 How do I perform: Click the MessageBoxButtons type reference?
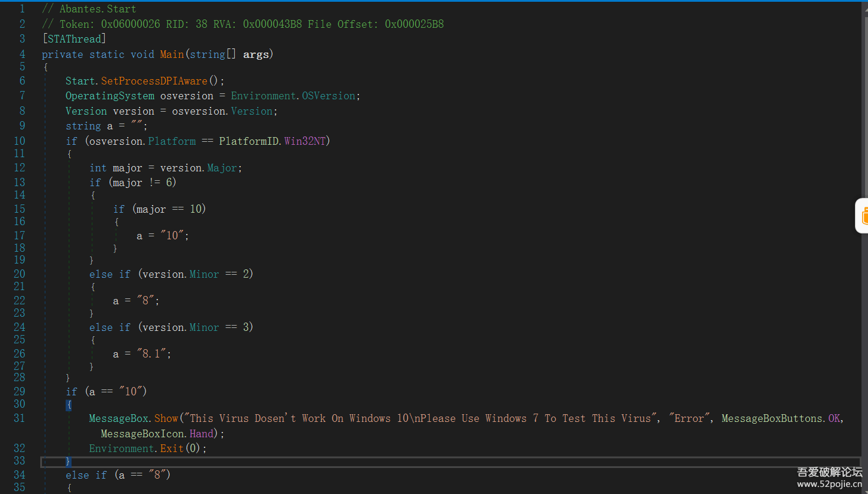click(x=772, y=418)
